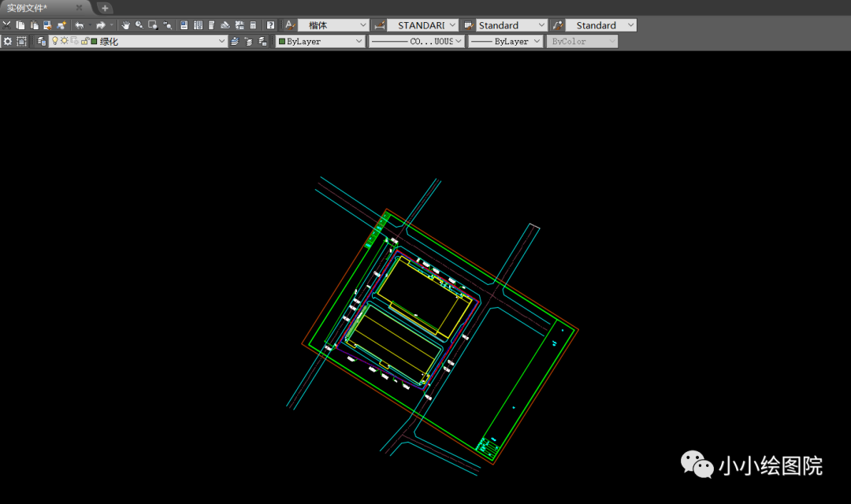Click the Cut scissors icon
The width and height of the screenshot is (851, 504).
[x=6, y=25]
